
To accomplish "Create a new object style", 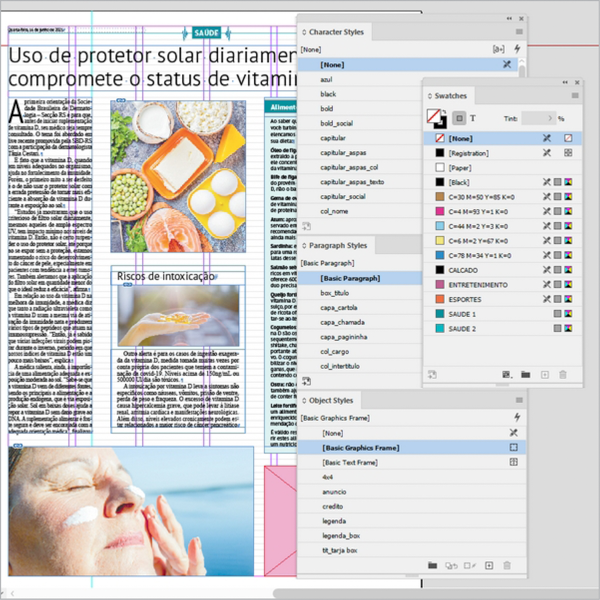I will [x=489, y=566].
